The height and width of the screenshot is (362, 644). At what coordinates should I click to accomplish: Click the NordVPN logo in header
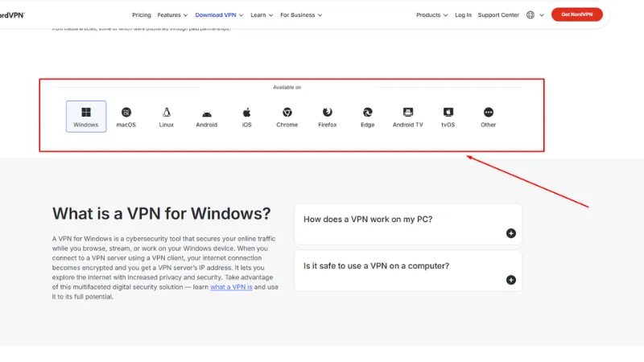(12, 15)
